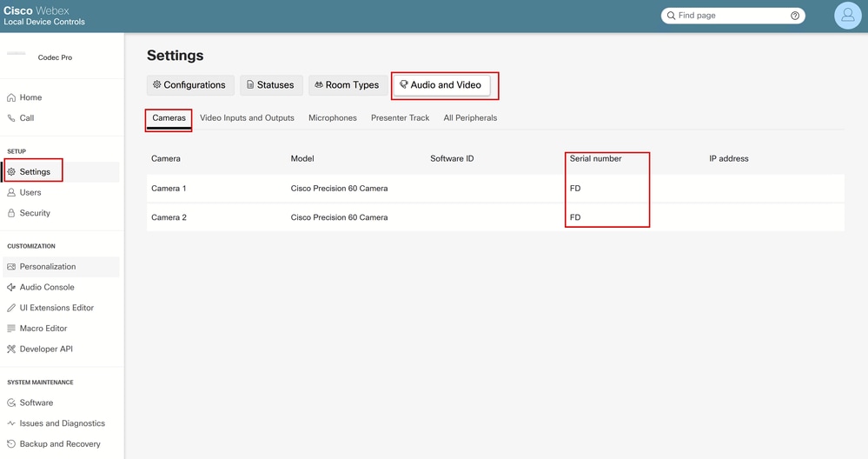The height and width of the screenshot is (459, 868).
Task: Click the people icon on Room Types button
Action: 319,84
